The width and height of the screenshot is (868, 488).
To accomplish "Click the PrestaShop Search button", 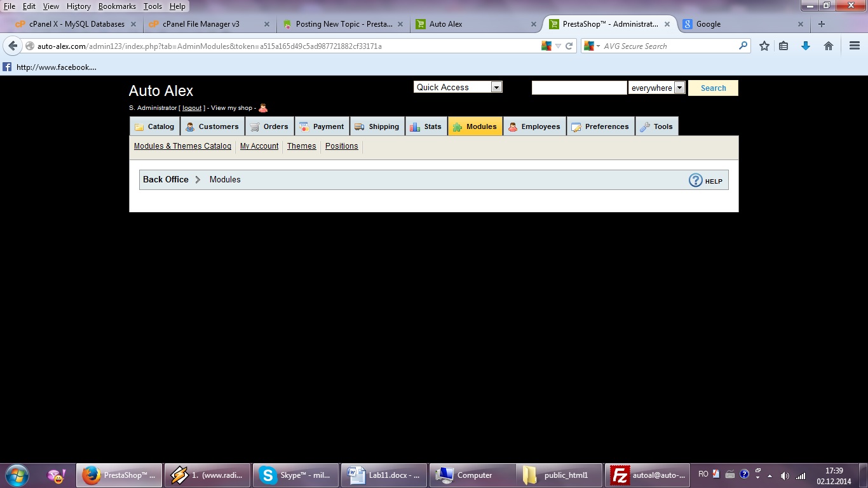I will [x=713, y=88].
